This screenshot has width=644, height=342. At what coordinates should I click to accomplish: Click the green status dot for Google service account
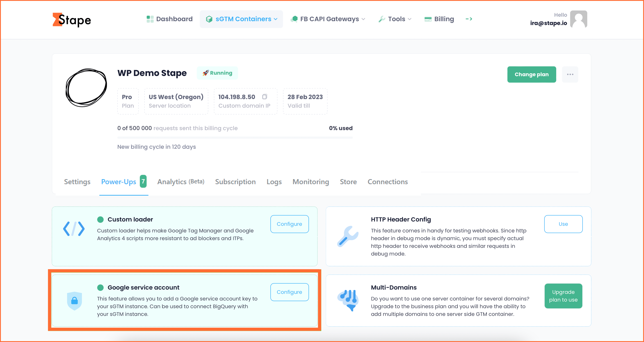pyautogui.click(x=100, y=288)
